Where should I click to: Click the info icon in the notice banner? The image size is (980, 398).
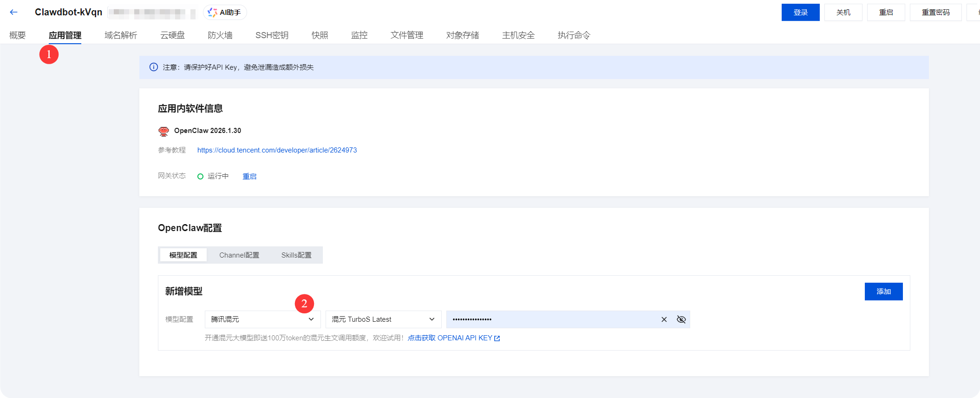coord(154,67)
